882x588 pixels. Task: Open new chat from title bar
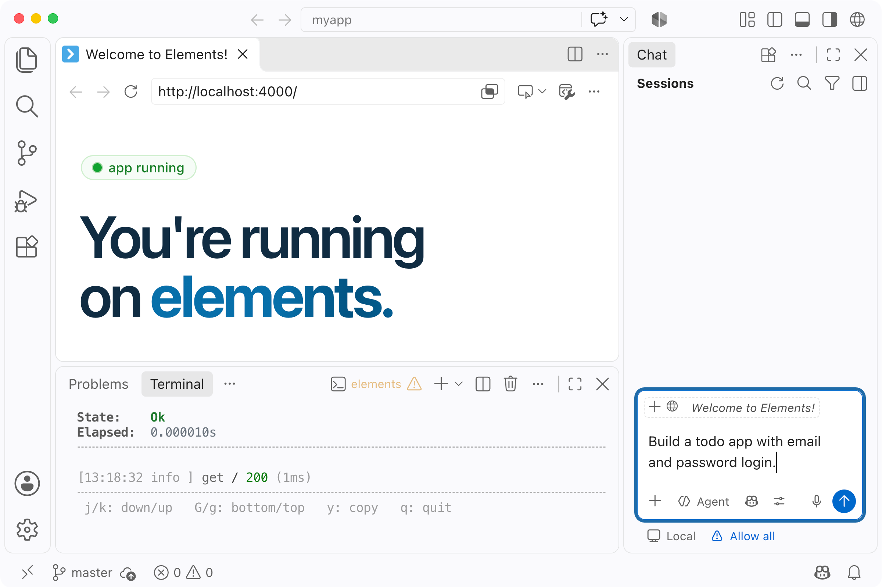coord(599,19)
